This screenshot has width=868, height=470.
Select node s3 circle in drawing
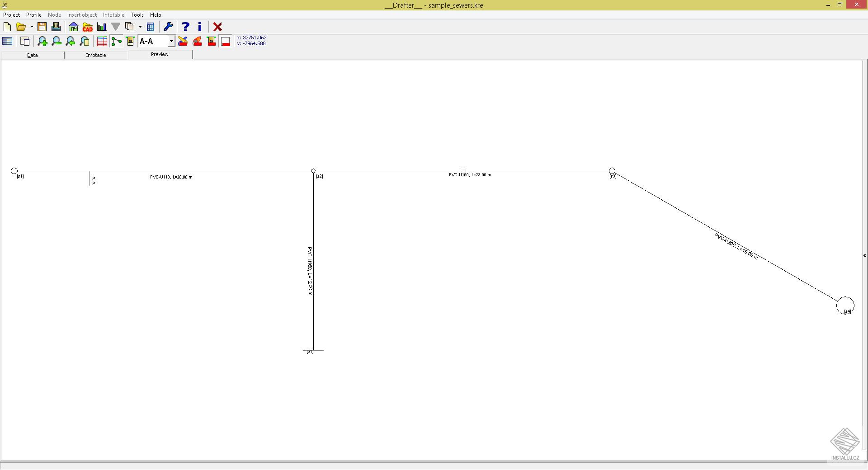pyautogui.click(x=612, y=171)
